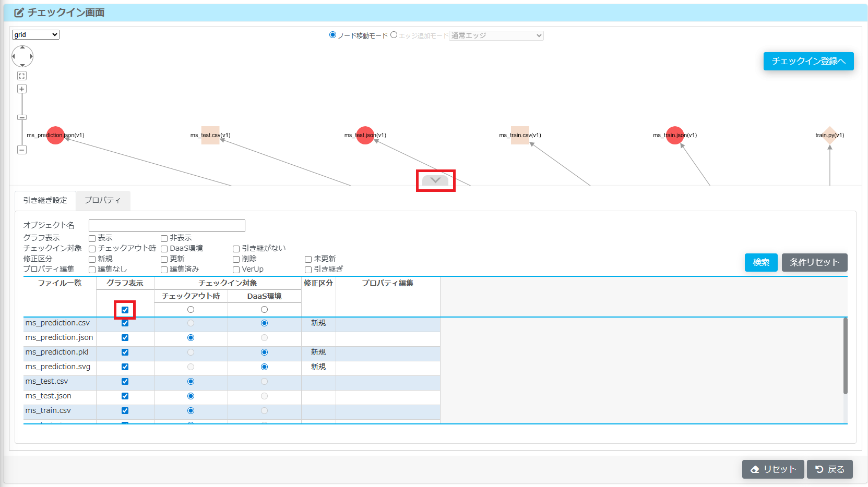The image size is (868, 487).
Task: Open the 通常エッジ edge type dropdown
Action: [x=496, y=35]
